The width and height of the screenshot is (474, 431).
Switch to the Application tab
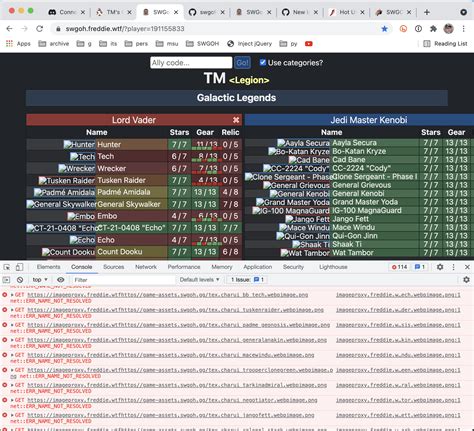(x=258, y=267)
